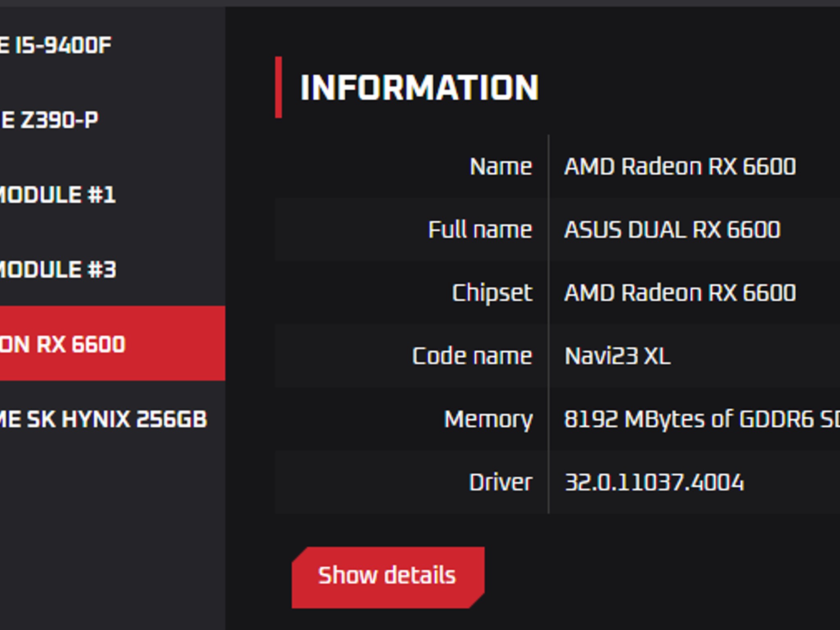Click the Chipset row label
The width and height of the screenshot is (840, 630).
(x=492, y=293)
